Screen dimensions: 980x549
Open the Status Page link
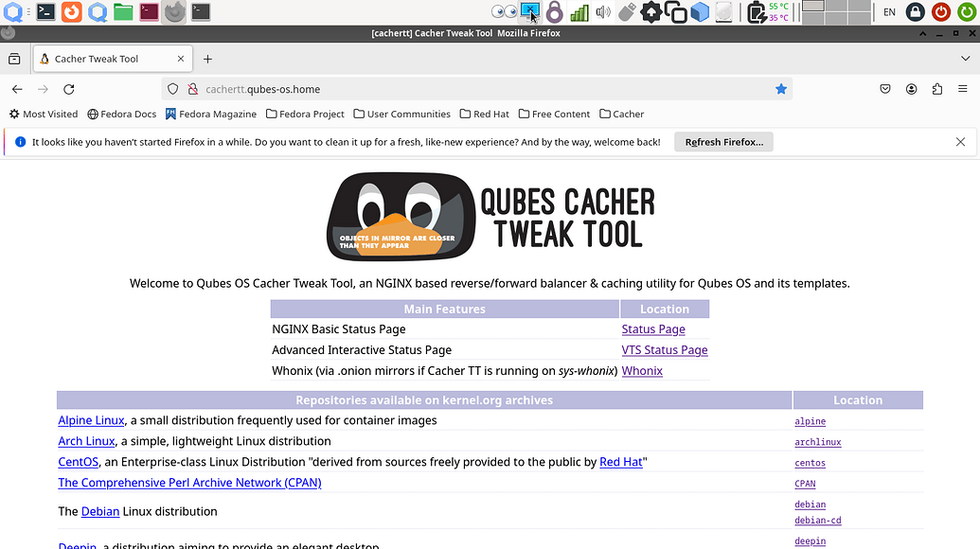pos(653,329)
